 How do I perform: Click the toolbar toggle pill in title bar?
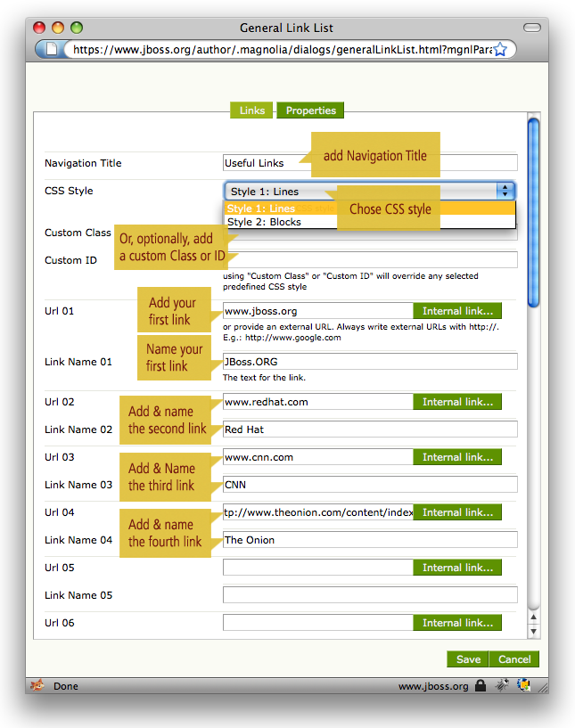[531, 29]
